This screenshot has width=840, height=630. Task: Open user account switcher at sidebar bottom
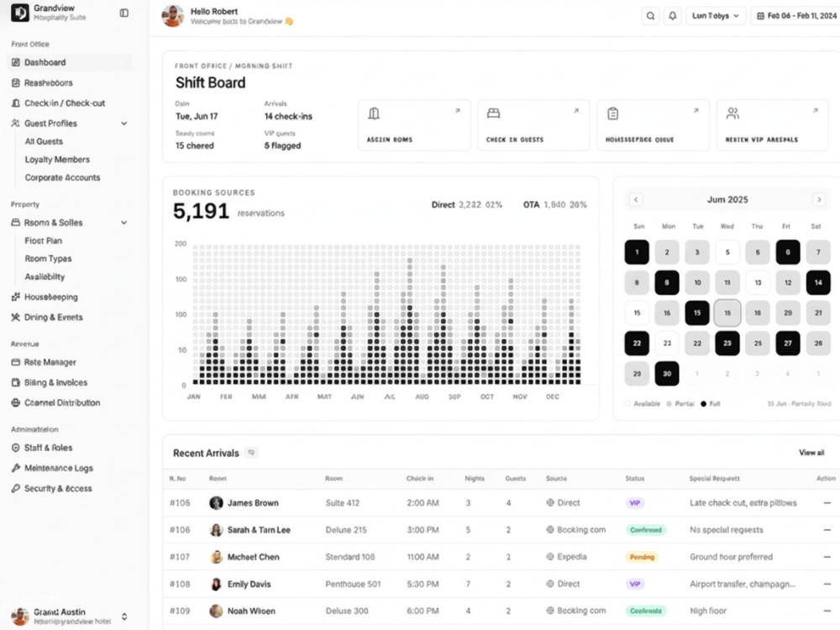124,617
